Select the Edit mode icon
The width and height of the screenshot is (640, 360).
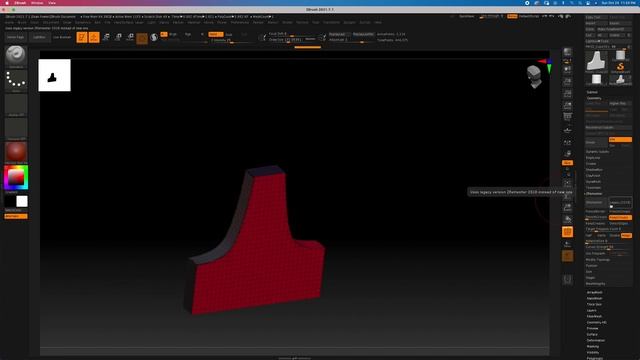pos(82,37)
